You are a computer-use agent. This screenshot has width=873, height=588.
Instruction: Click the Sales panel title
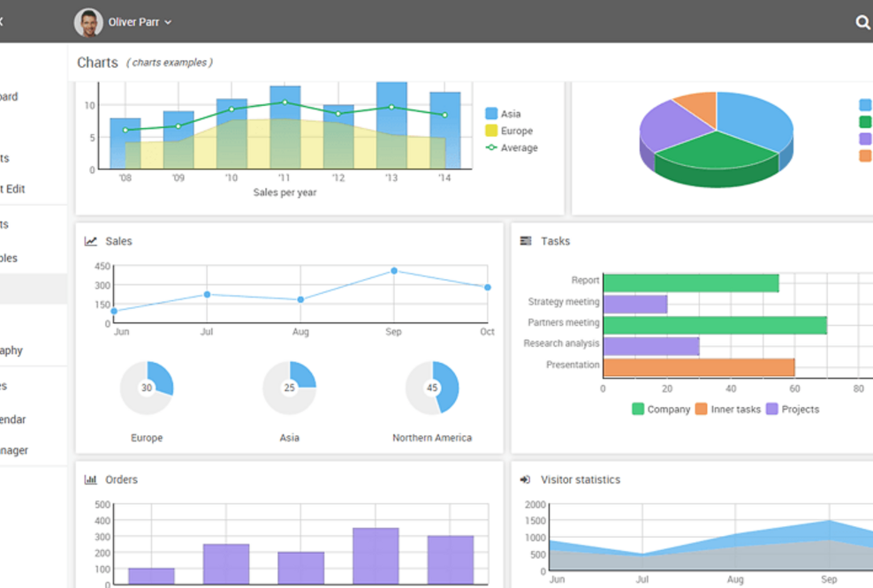(119, 240)
